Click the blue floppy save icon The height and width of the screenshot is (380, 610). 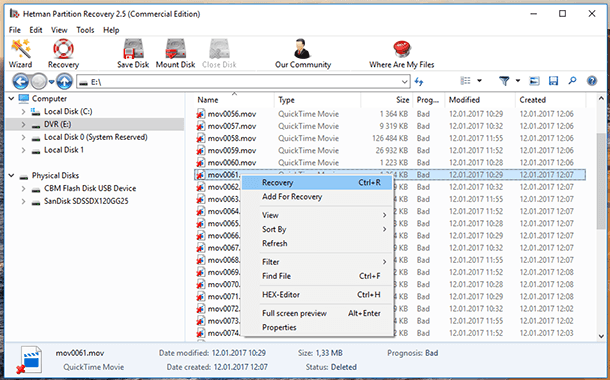[x=553, y=81]
